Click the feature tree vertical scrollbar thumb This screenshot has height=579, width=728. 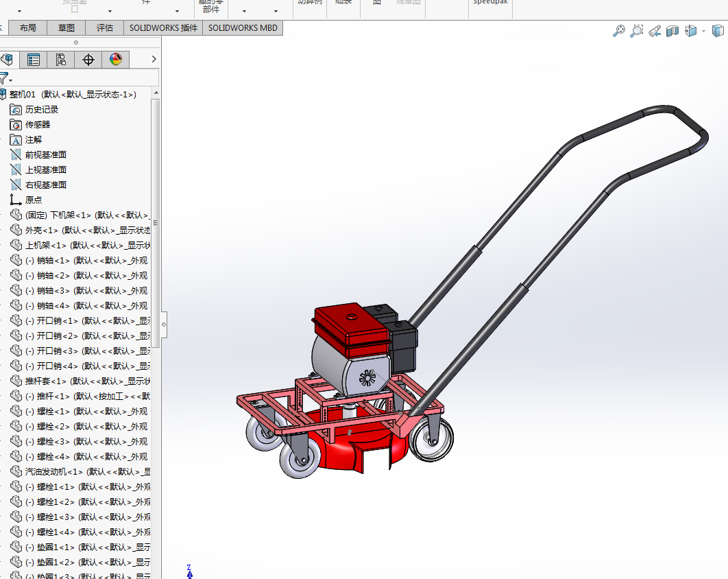pyautogui.click(x=156, y=222)
